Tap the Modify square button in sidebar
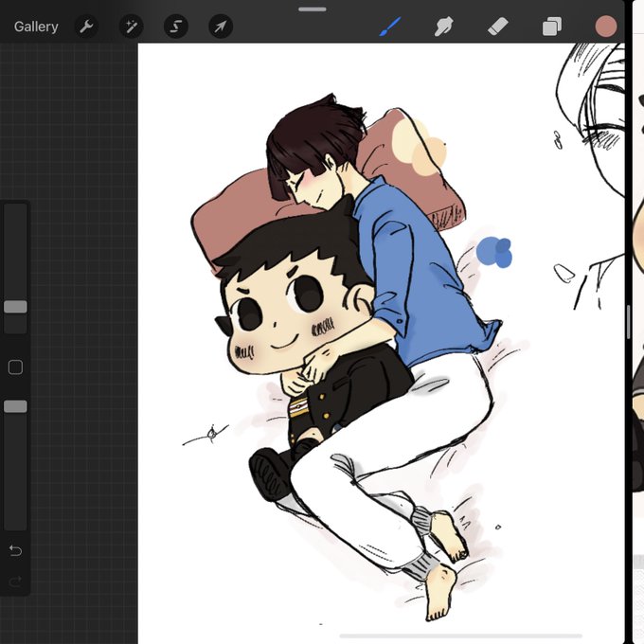The image size is (644, 644). [x=15, y=367]
